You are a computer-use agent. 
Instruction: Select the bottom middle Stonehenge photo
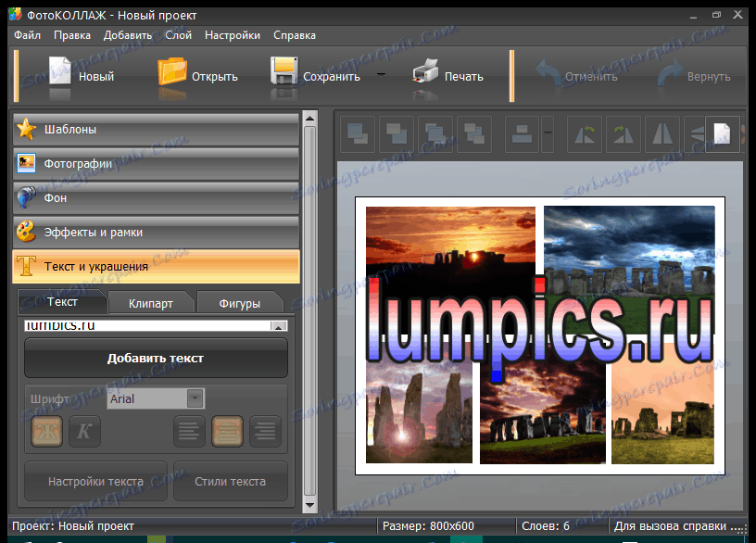(542, 417)
